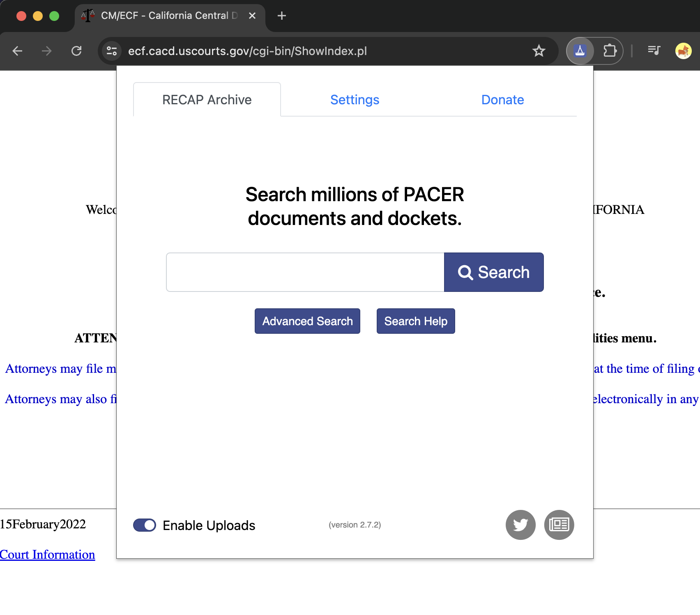
Task: Open Search Help
Action: click(x=416, y=321)
